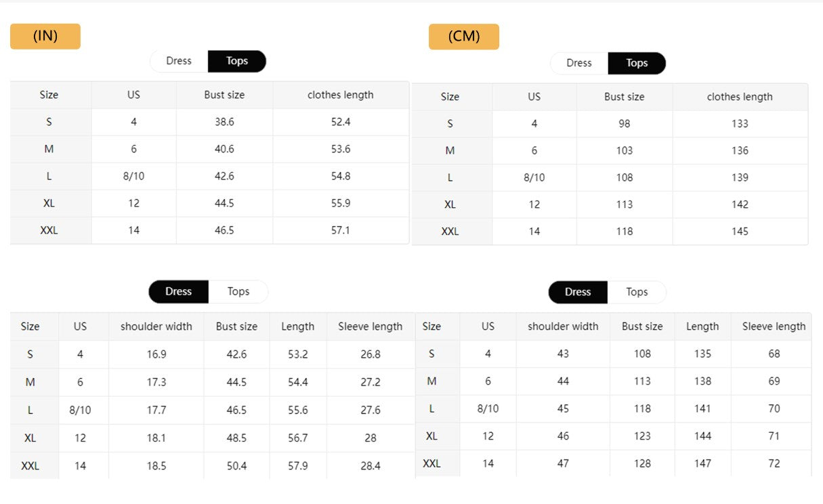Click the orange (CM) unit label

pyautogui.click(x=464, y=37)
